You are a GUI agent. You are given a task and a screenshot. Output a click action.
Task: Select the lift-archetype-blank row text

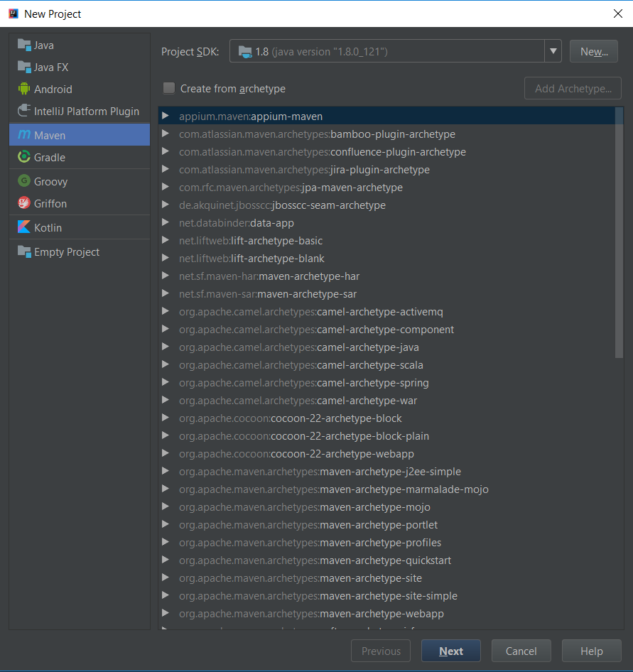251,259
